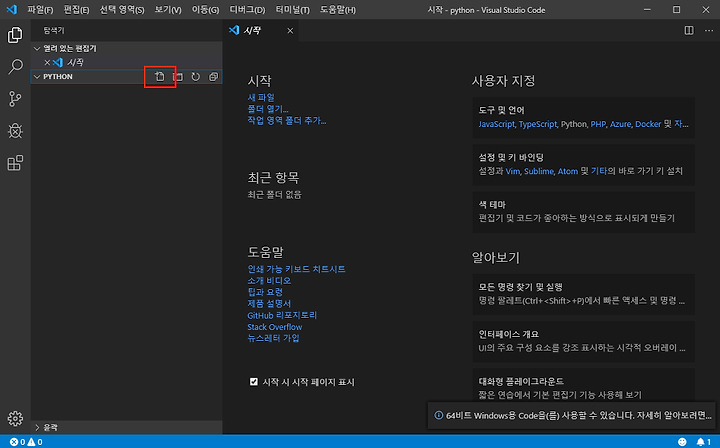Click the errors count in status bar

coord(17,442)
